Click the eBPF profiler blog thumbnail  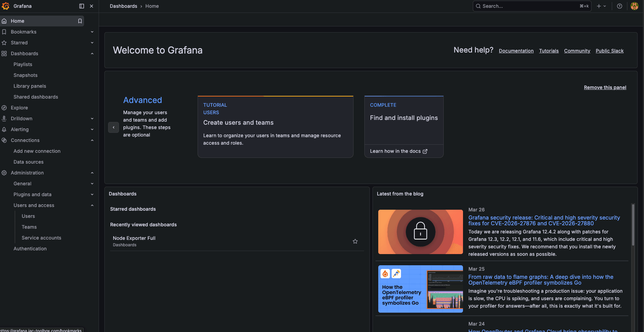click(421, 289)
